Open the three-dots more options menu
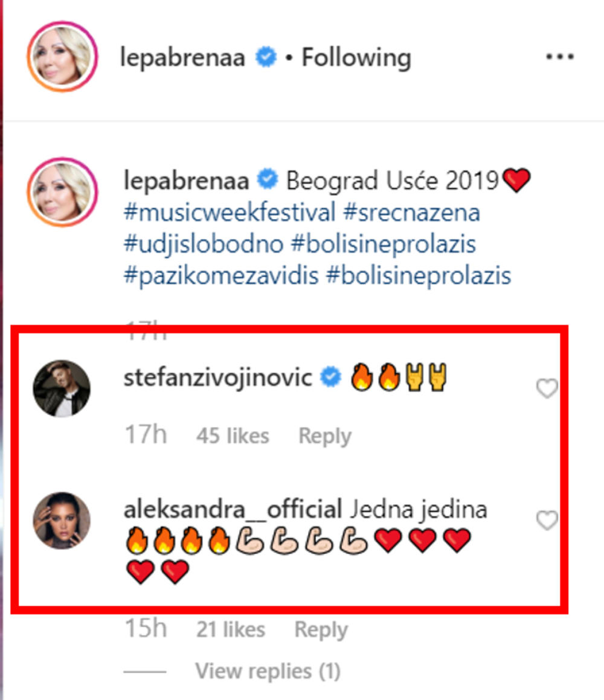 pyautogui.click(x=559, y=57)
